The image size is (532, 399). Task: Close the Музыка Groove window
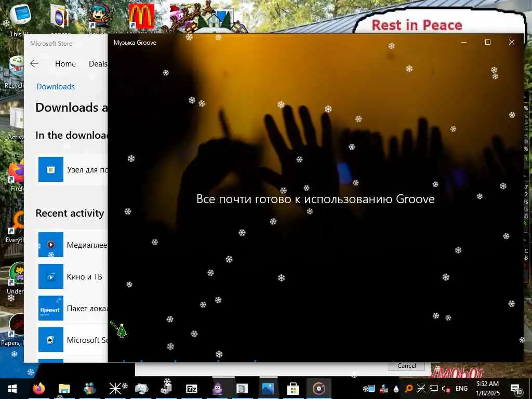tap(512, 42)
